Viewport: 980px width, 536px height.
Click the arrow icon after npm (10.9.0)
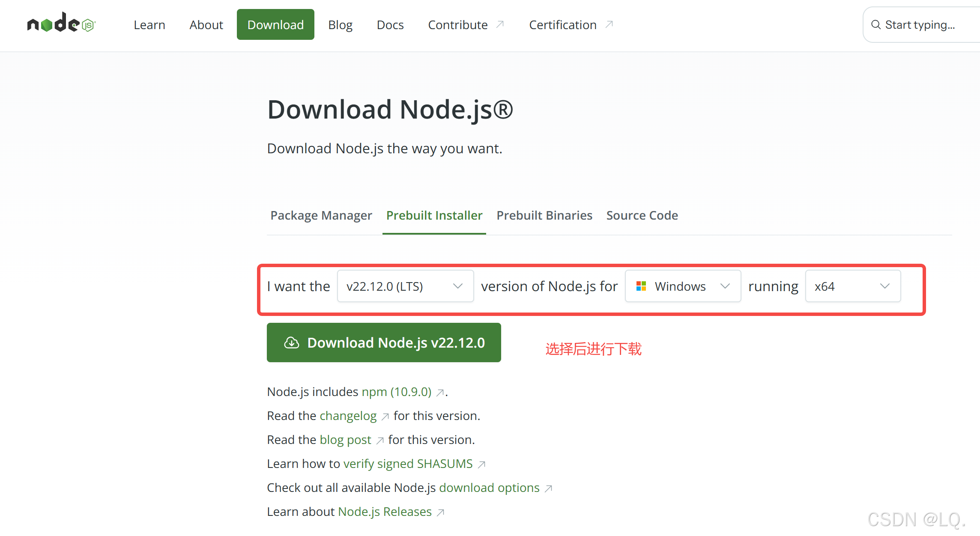[x=440, y=393]
